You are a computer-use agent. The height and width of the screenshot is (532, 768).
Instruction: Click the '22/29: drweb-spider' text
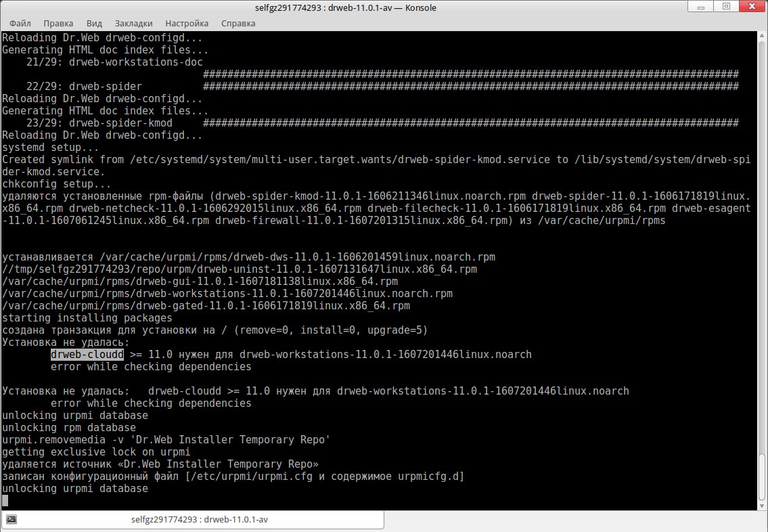coord(85,86)
